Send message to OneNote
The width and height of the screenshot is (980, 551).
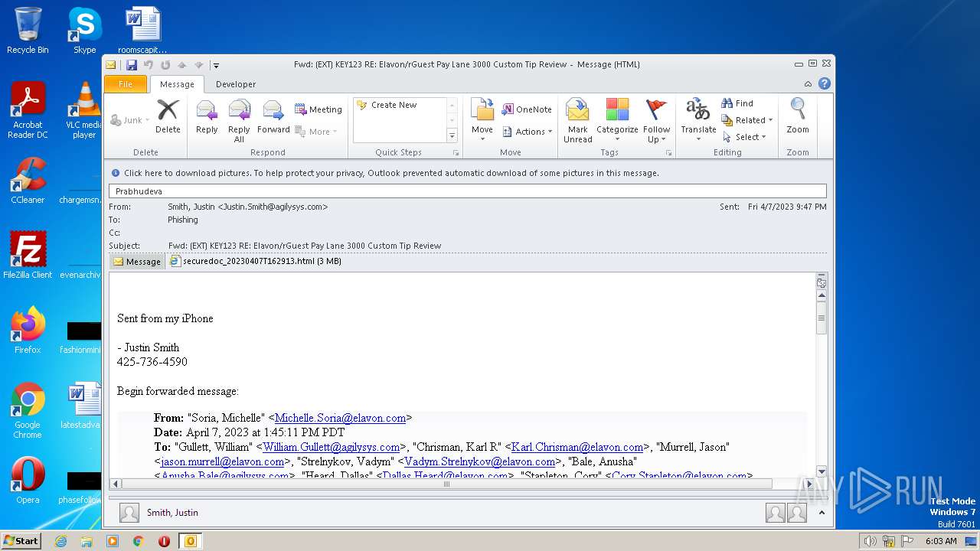(x=527, y=109)
